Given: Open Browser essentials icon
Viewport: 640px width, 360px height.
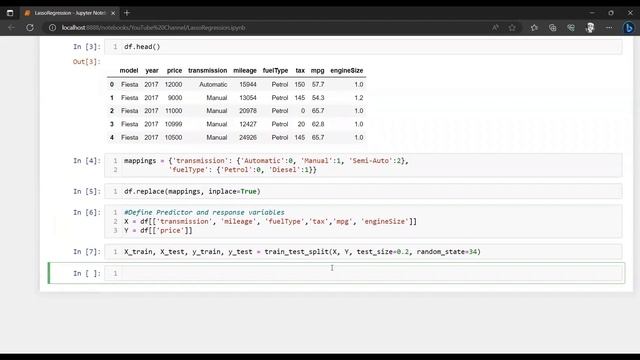Looking at the screenshot, I should (571, 28).
